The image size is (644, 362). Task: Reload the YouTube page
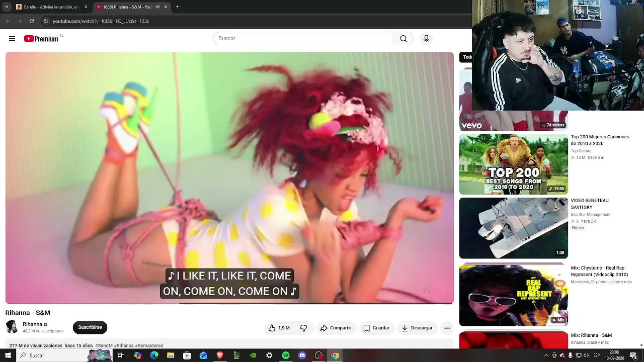click(x=32, y=21)
